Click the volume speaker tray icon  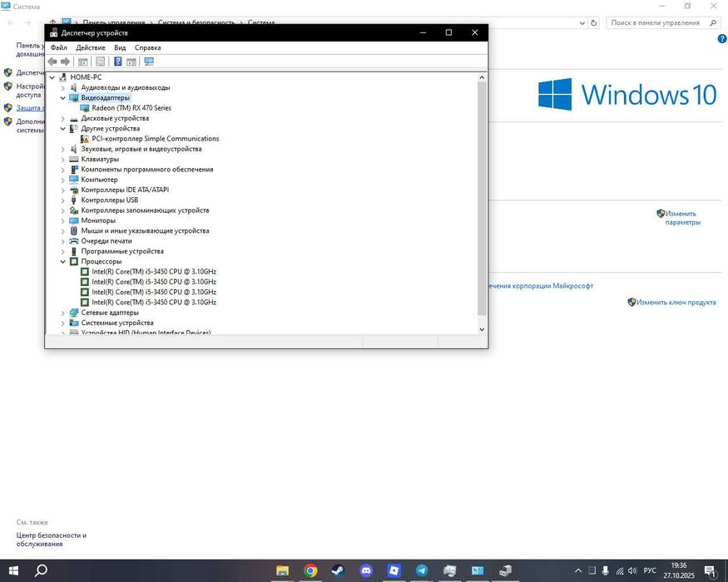click(631, 571)
